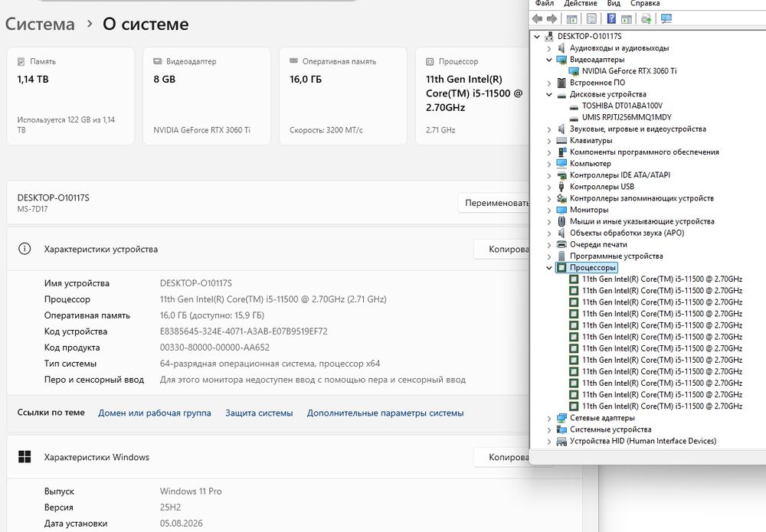This screenshot has width=766, height=532.
Task: Click the device ID value E8385645-324E-4071-A3AB-E07B9519EF72
Action: (x=244, y=331)
